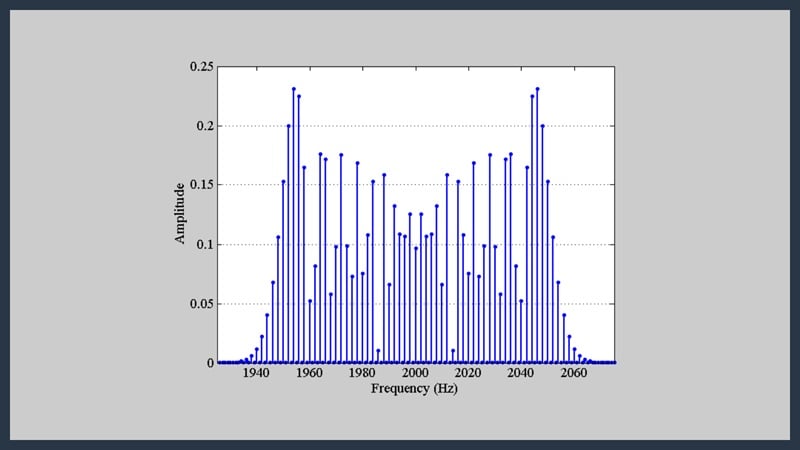This screenshot has height=450, width=800.
Task: Click the 1940 x-axis tick label
Action: point(256,374)
